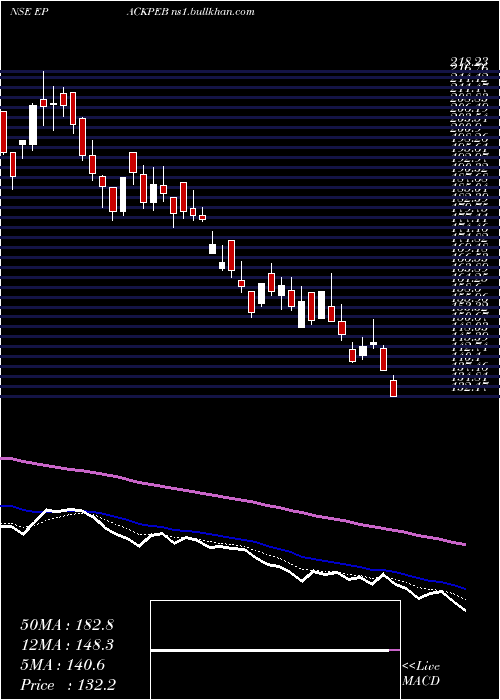Viewport: 500px width, 700px height.
Task: Click the 5MA : 140.6 label
Action: pos(63,665)
